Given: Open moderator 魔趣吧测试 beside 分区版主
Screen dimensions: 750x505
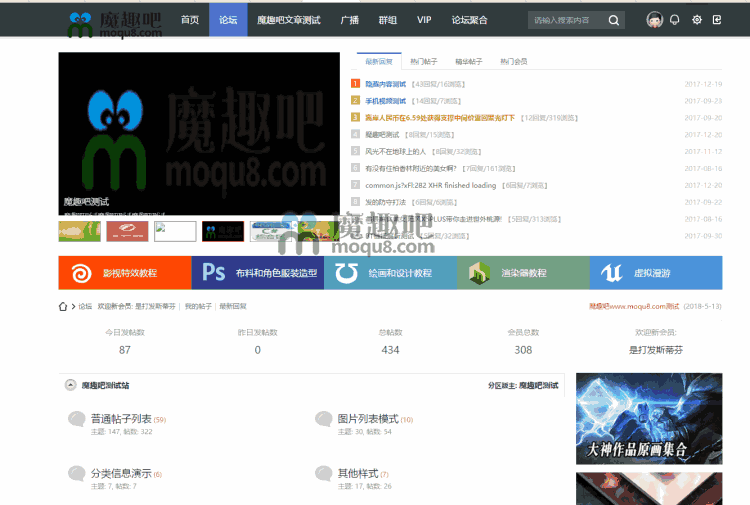Looking at the screenshot, I should [539, 385].
